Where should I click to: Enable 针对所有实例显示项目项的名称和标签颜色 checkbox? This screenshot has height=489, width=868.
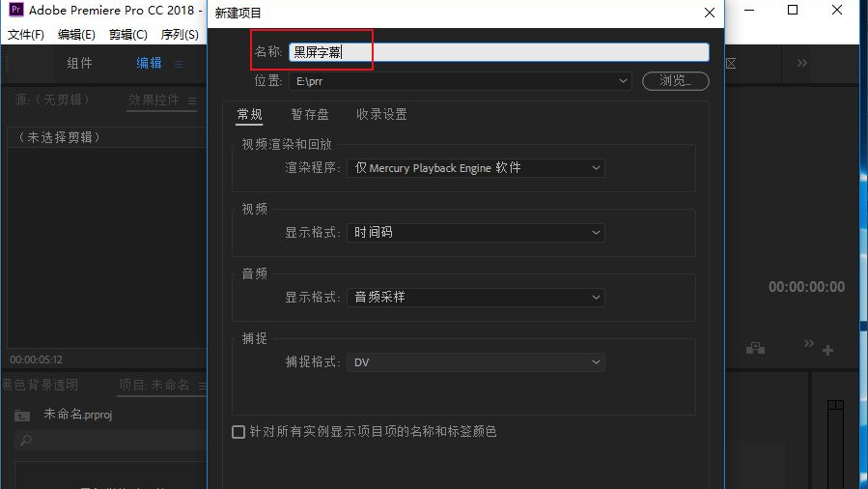click(x=238, y=432)
